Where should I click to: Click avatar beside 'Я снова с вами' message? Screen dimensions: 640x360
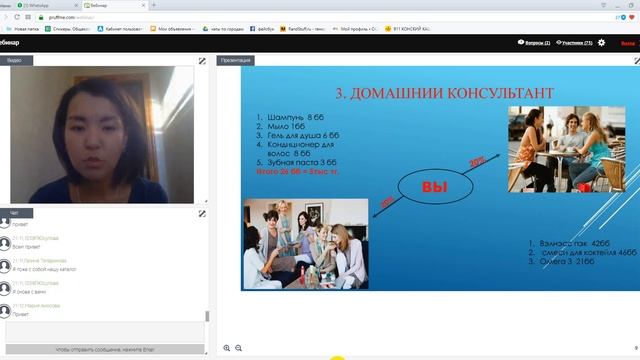click(x=5, y=288)
